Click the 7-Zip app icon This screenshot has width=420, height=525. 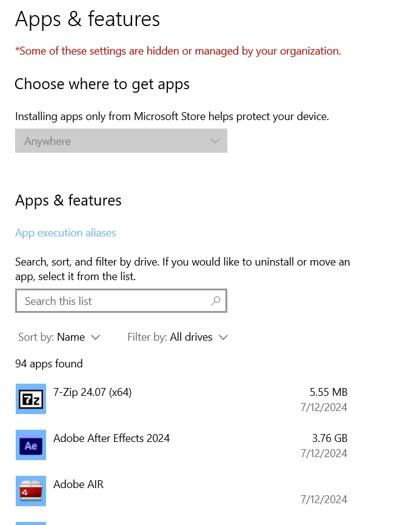(x=31, y=399)
